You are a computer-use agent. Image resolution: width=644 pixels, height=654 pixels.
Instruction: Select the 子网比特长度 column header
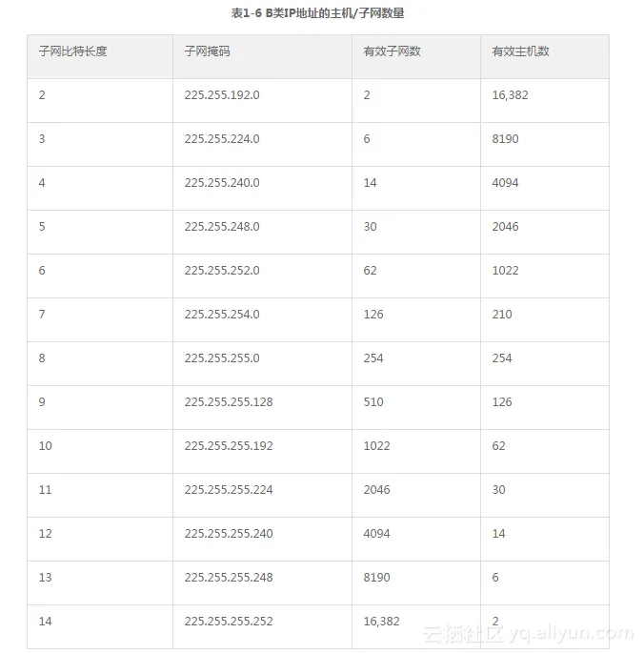click(x=73, y=51)
